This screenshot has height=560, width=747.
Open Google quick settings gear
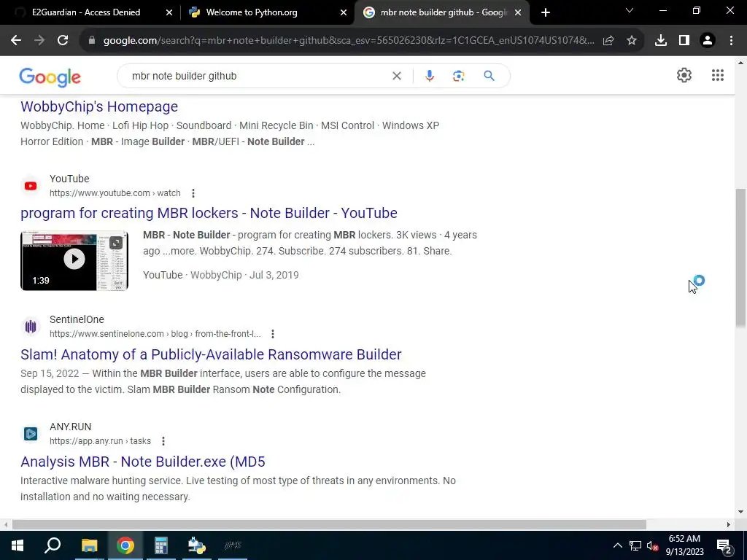684,75
